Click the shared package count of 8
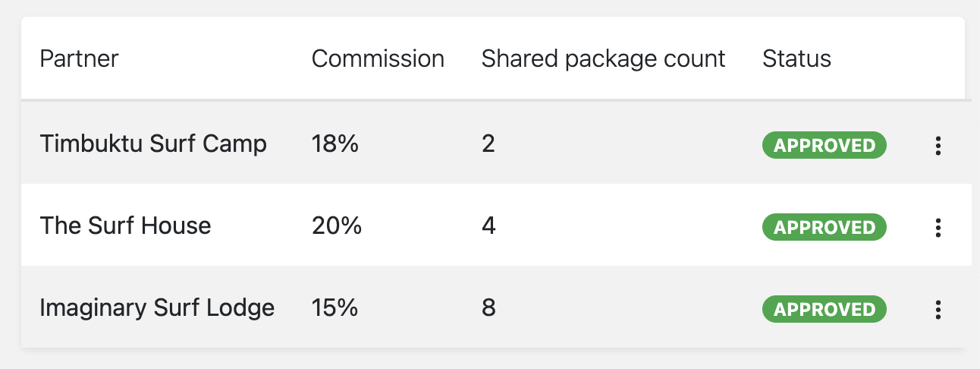The height and width of the screenshot is (369, 980). tap(488, 307)
